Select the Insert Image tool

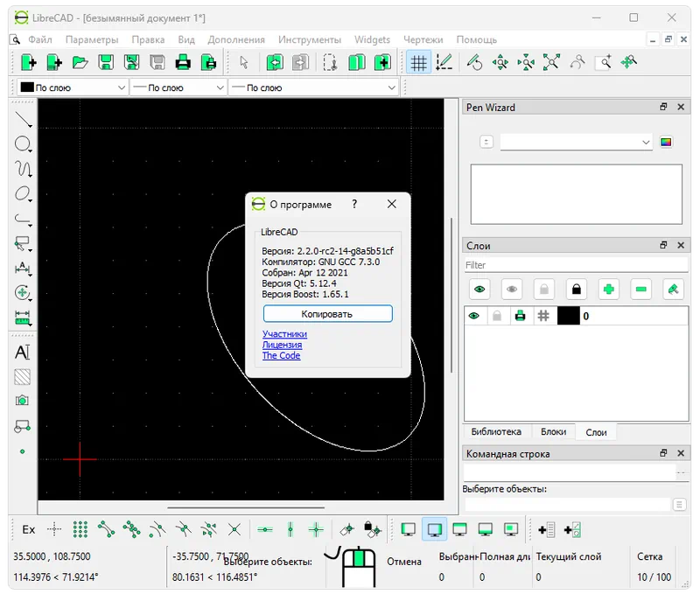click(23, 401)
